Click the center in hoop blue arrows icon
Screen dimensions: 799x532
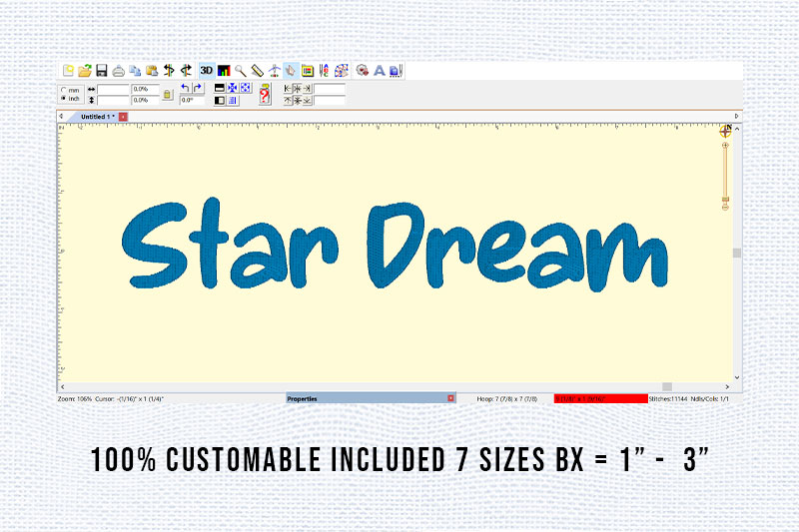pyautogui.click(x=233, y=88)
